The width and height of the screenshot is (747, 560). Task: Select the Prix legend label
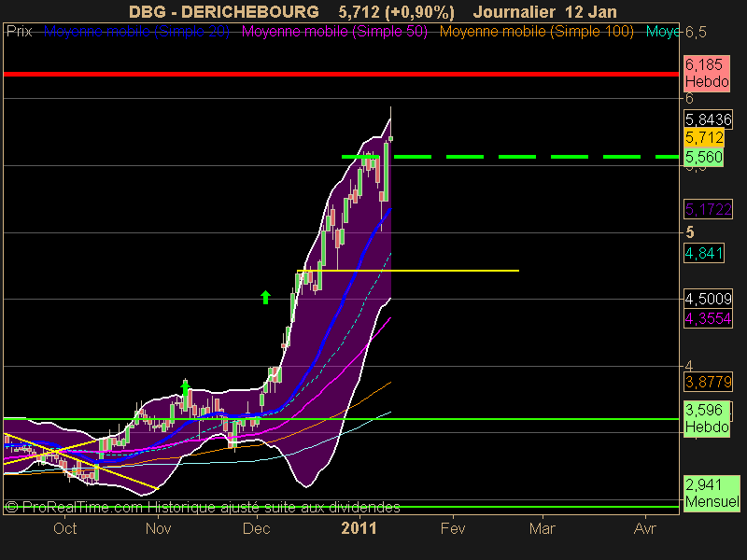(x=19, y=32)
